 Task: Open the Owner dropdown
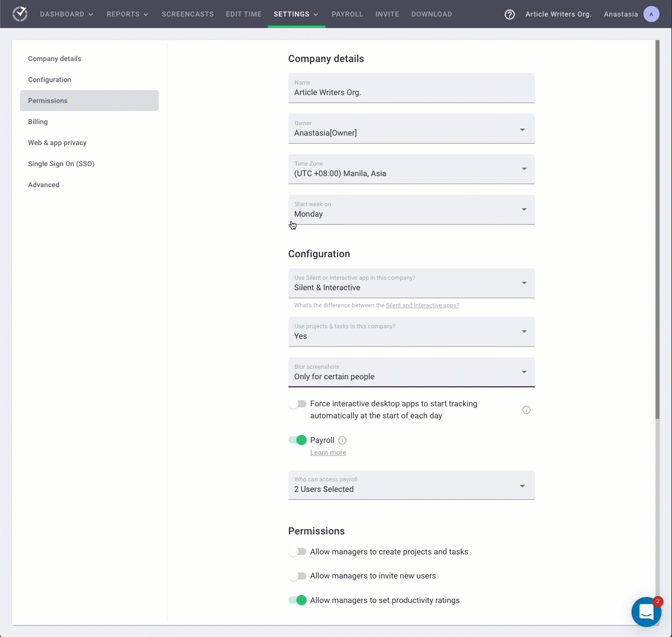click(411, 129)
